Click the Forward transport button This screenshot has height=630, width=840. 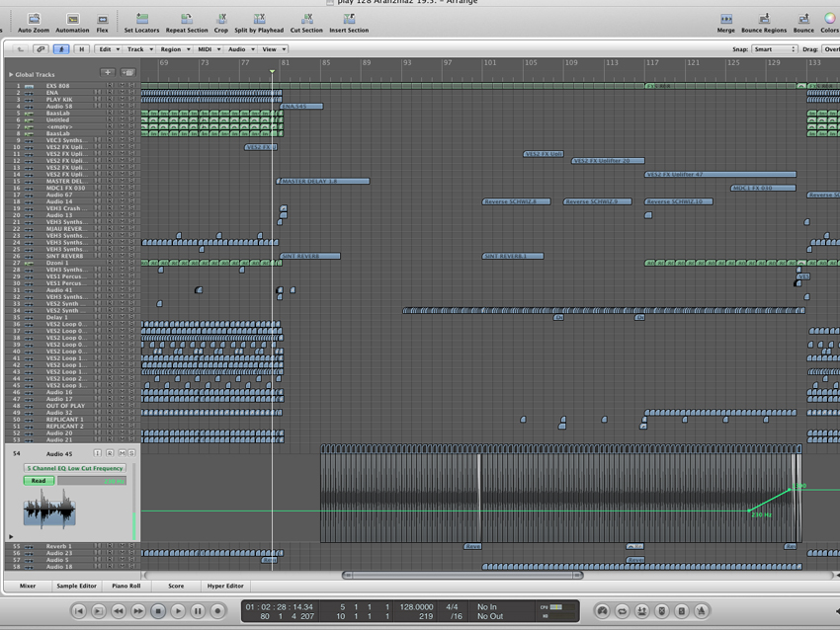[x=138, y=610]
